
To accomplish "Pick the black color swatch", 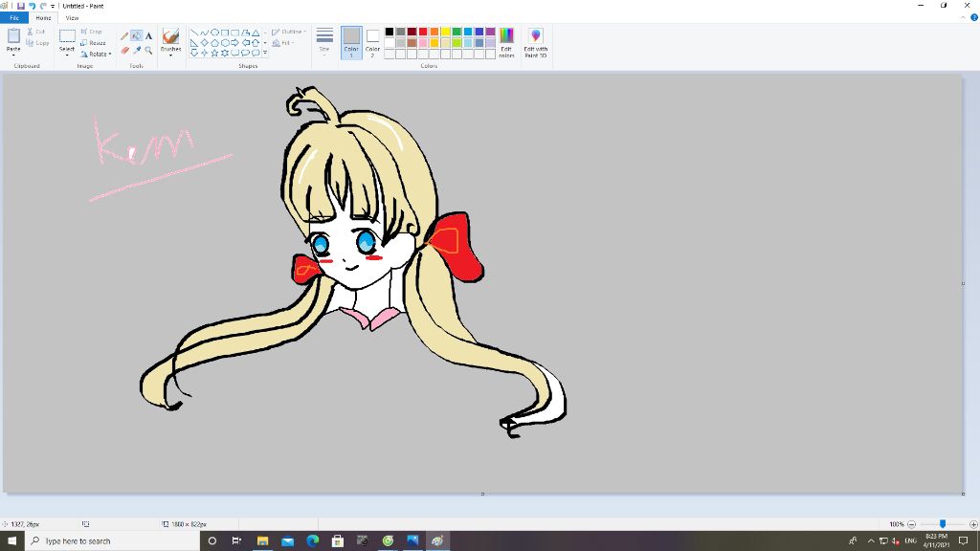I will pos(390,32).
